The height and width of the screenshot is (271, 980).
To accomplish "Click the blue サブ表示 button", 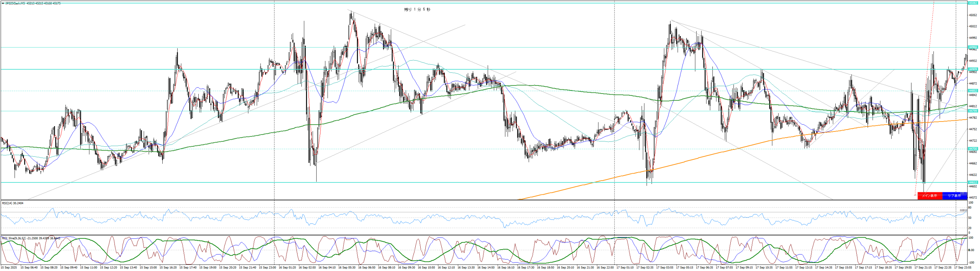I will point(954,196).
